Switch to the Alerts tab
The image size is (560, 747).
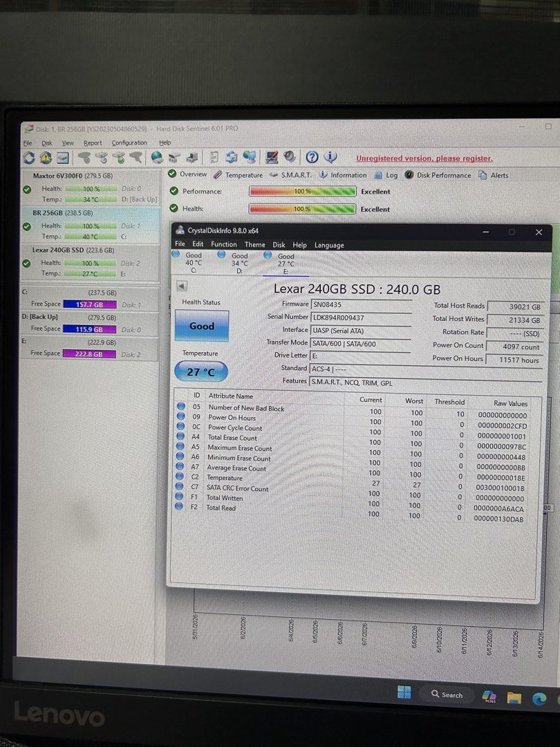click(494, 175)
